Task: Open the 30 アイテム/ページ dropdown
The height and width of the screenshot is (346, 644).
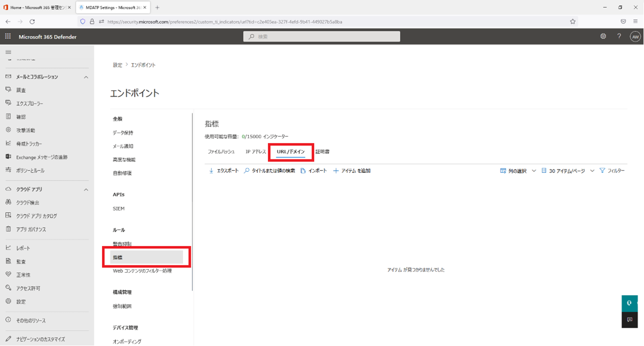Action: point(568,171)
